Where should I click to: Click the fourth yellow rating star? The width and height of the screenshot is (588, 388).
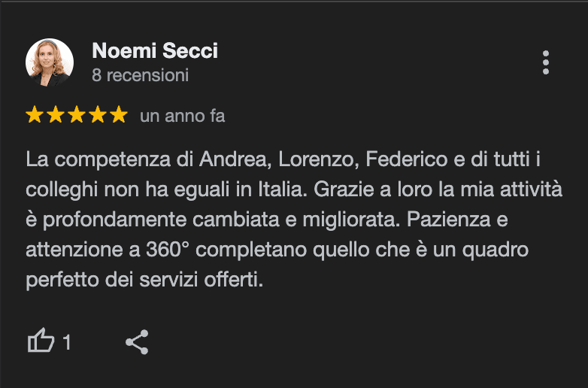click(98, 116)
